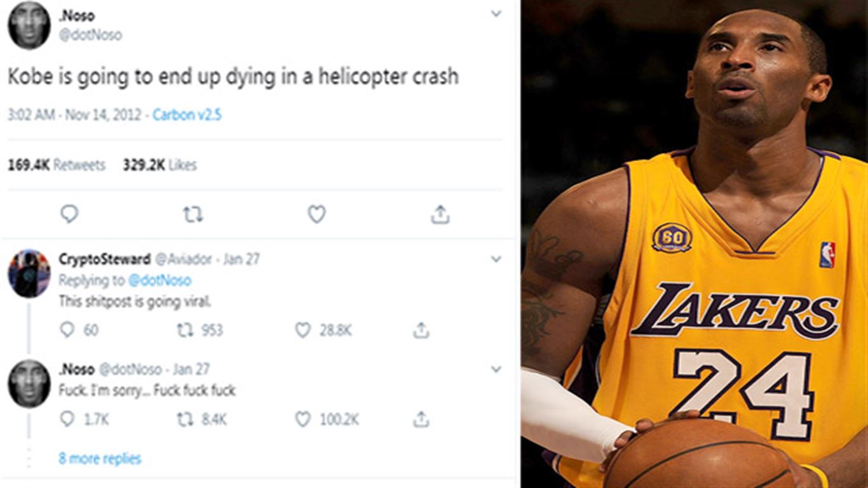Like CryptoSteward's reply with 28.8K likes

tap(303, 330)
